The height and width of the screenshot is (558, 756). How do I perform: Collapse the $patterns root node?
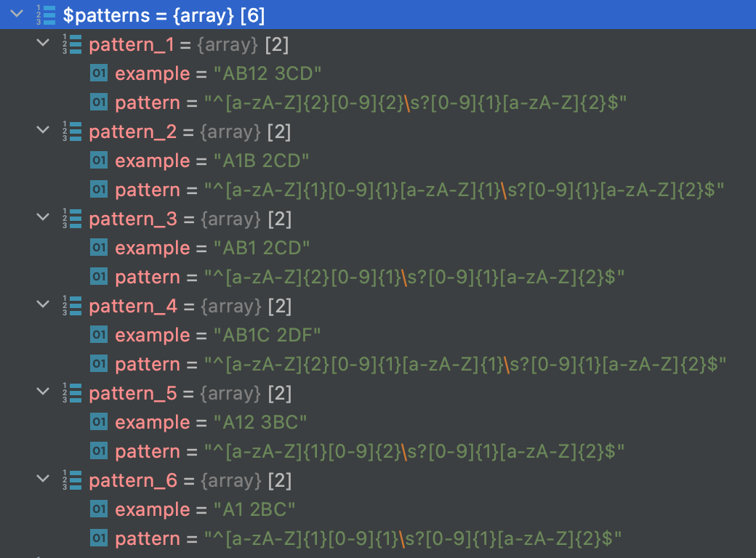16,15
